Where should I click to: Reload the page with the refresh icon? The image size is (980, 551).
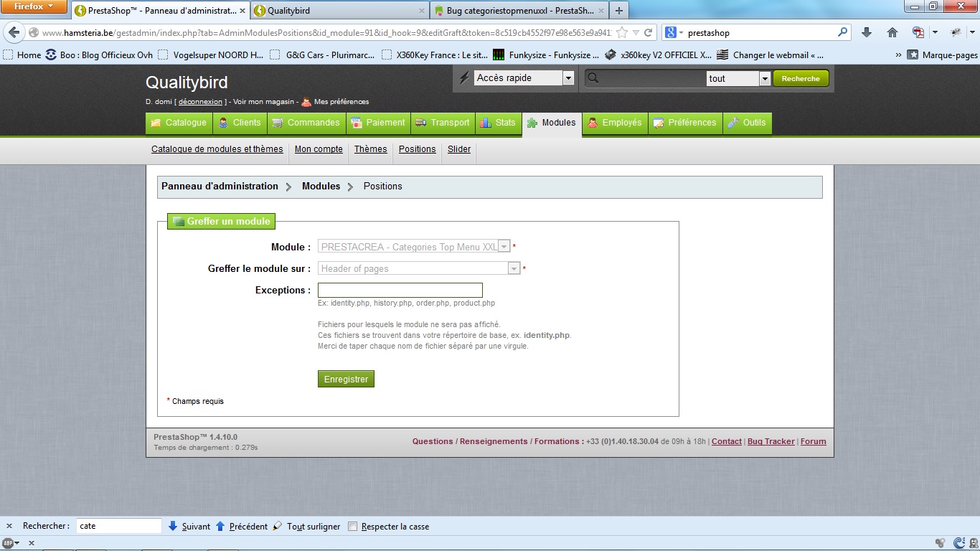coord(648,33)
